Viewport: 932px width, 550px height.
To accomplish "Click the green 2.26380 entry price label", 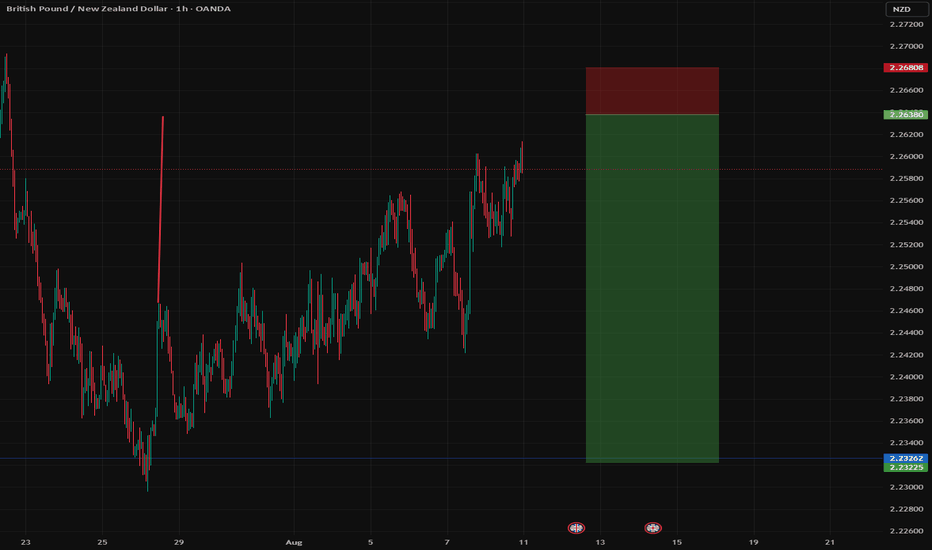I will click(906, 115).
